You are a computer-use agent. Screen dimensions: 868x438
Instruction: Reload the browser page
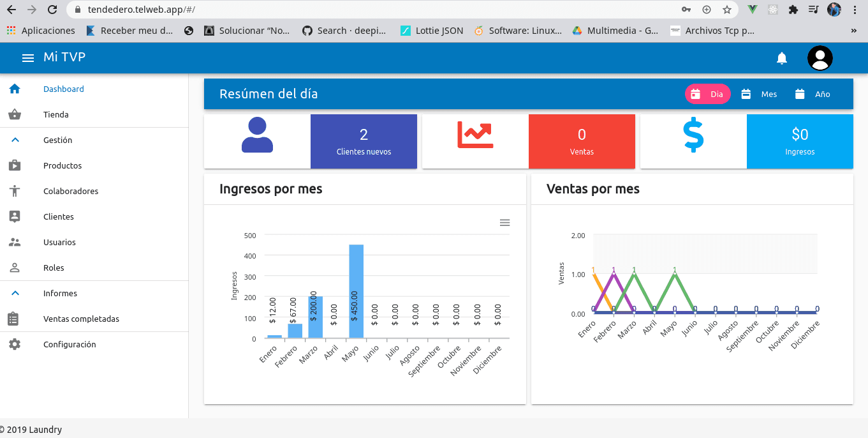(x=52, y=10)
